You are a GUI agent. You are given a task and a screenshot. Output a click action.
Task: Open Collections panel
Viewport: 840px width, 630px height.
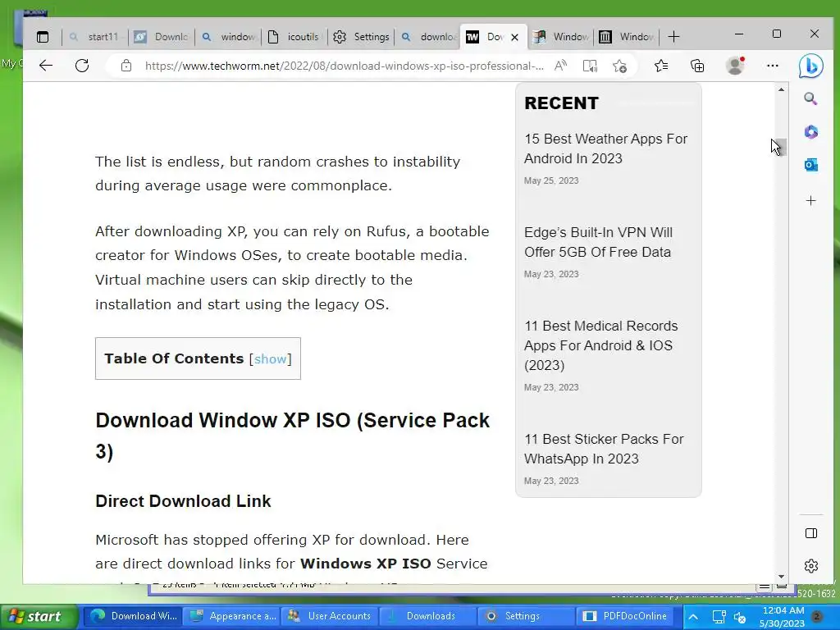pyautogui.click(x=697, y=66)
